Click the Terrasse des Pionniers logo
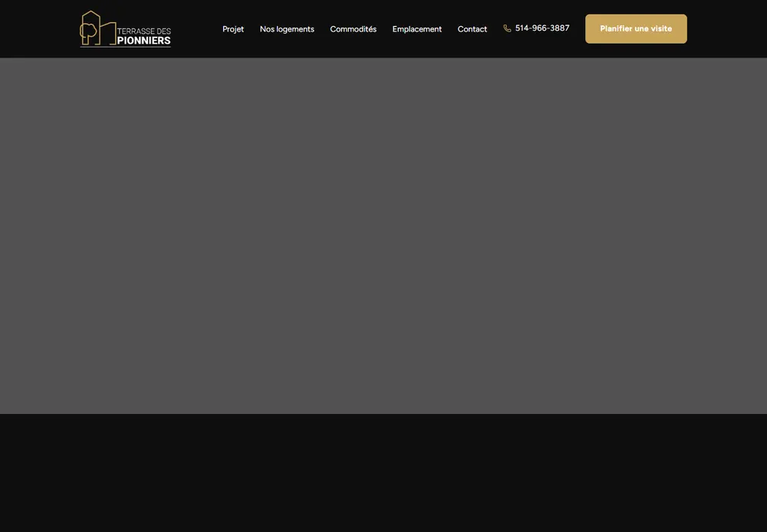Image resolution: width=767 pixels, height=532 pixels. [125, 29]
